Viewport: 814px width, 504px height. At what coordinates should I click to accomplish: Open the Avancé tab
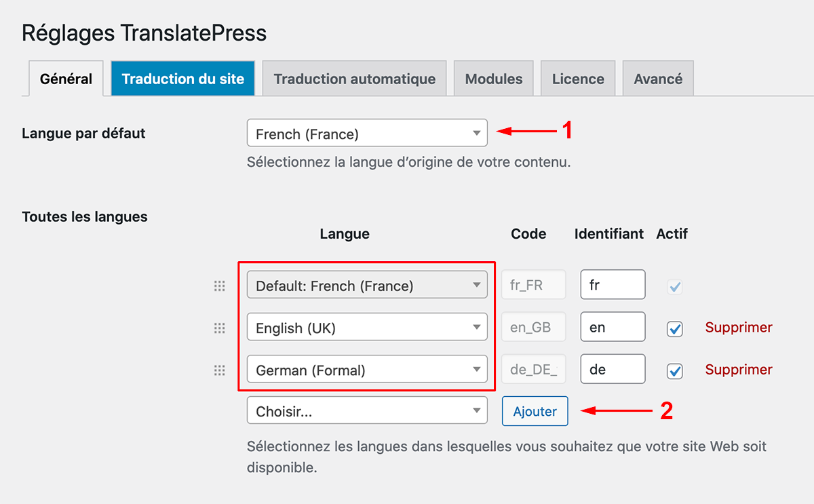coord(657,79)
